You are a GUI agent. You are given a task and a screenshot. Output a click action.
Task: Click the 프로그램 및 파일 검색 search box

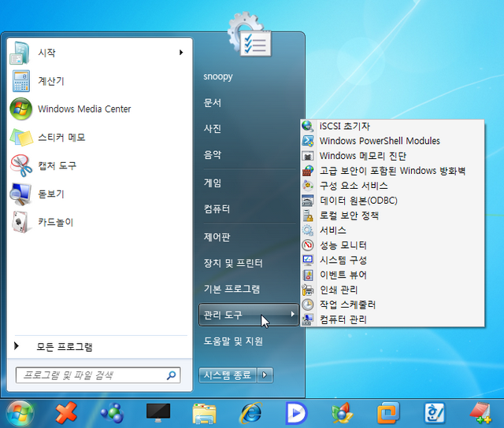pyautogui.click(x=98, y=375)
